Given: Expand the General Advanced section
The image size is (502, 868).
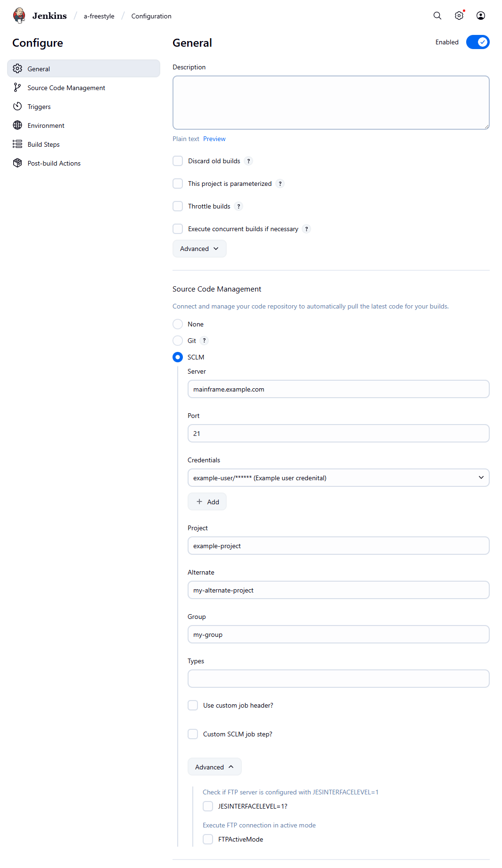Looking at the screenshot, I should point(199,249).
